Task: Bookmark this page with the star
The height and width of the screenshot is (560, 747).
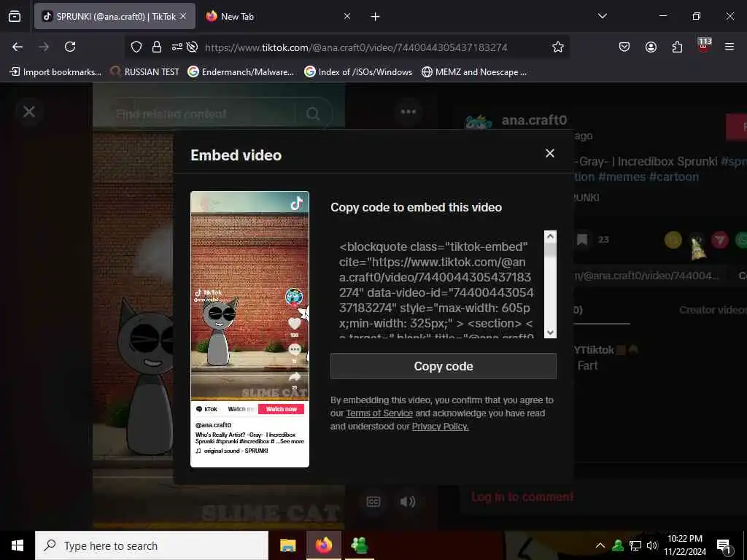Action: (x=558, y=47)
